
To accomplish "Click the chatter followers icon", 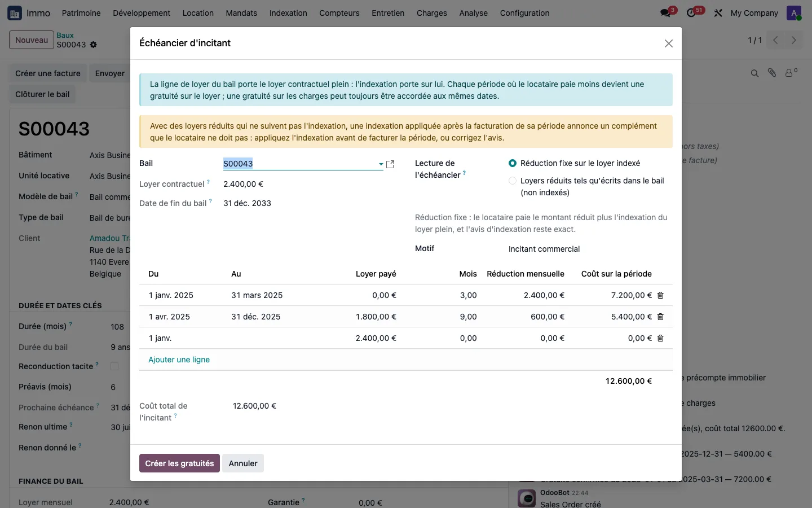I will (791, 73).
